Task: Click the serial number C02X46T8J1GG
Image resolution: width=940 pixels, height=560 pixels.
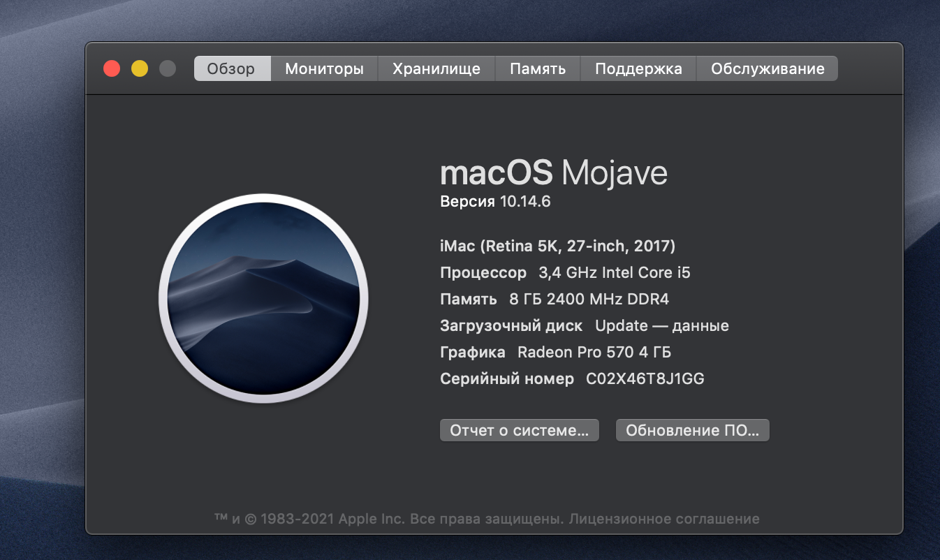Action: 645,379
